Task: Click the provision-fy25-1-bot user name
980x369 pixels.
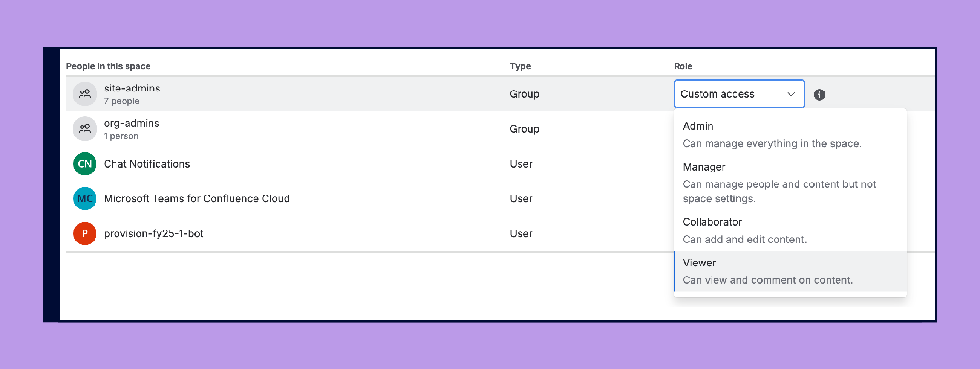Action: point(154,233)
